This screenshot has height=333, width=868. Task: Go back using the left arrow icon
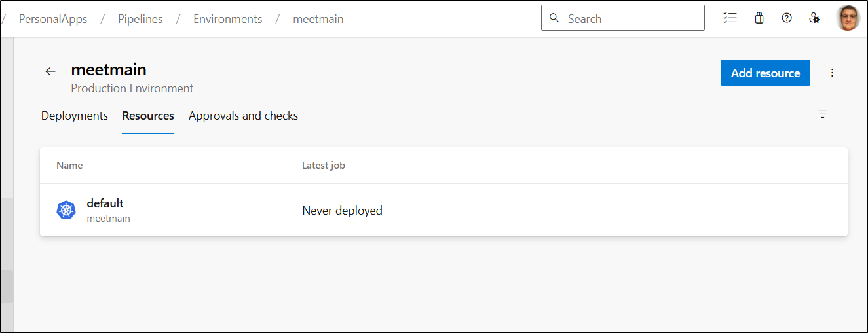(50, 71)
